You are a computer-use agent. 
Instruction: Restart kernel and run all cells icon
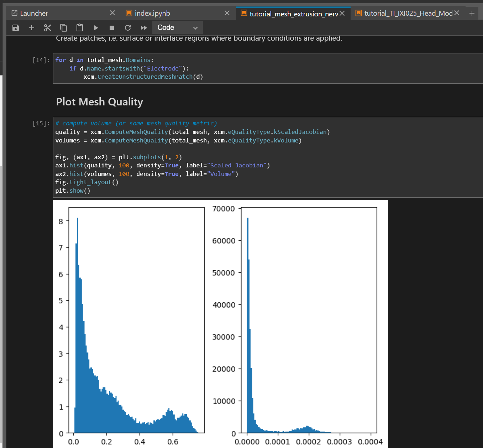144,28
